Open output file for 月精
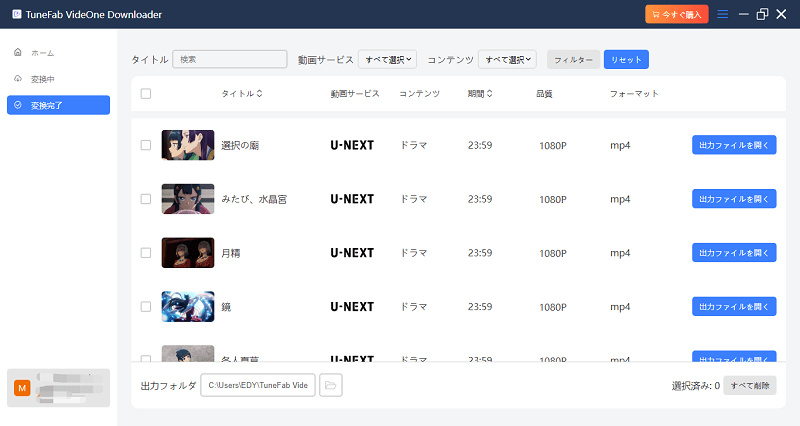Image resolution: width=800 pixels, height=426 pixels. click(x=734, y=253)
